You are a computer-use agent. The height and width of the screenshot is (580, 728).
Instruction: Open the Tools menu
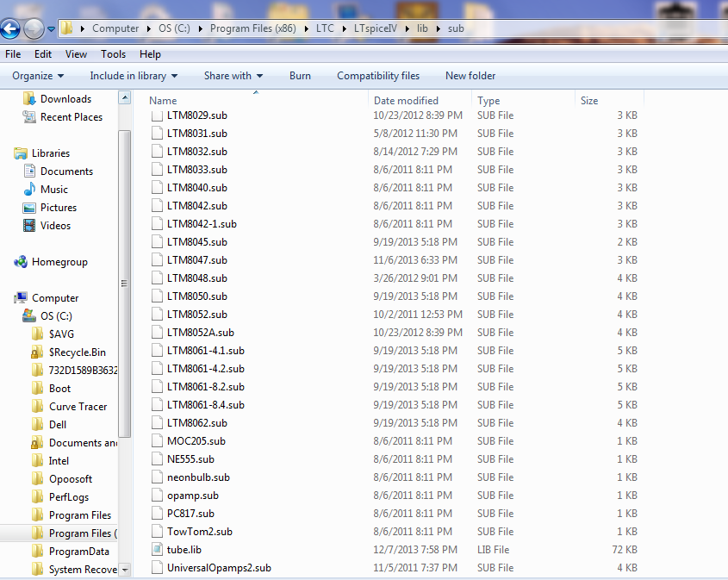[113, 54]
